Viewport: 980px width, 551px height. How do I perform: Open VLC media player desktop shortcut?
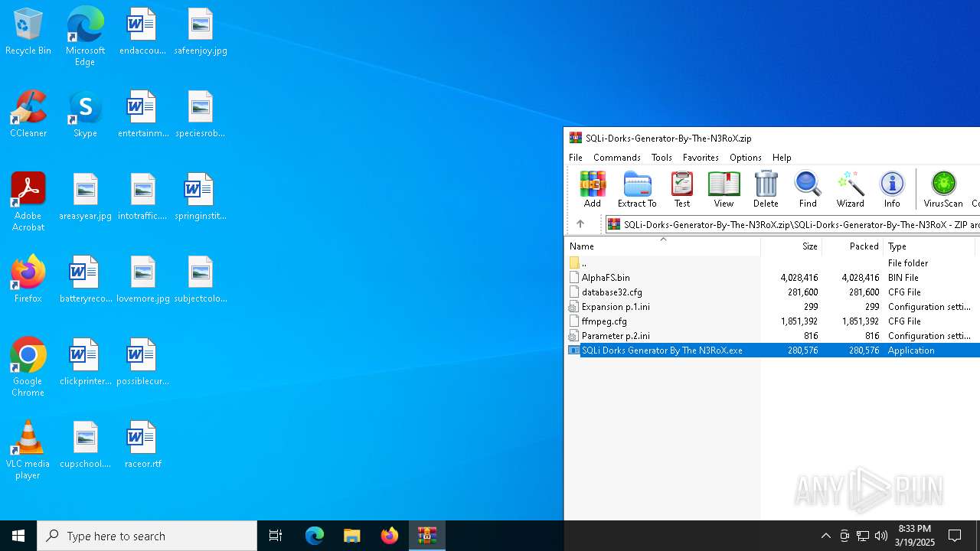pos(28,450)
